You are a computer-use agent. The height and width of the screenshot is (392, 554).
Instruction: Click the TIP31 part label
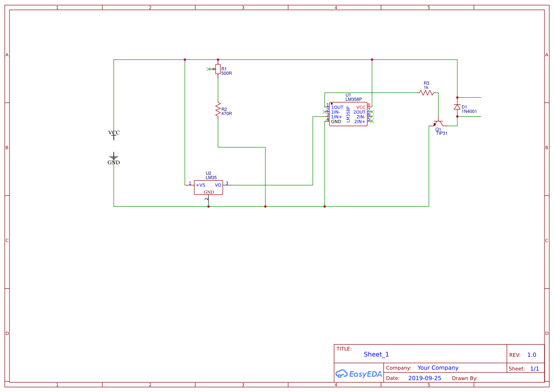[442, 133]
